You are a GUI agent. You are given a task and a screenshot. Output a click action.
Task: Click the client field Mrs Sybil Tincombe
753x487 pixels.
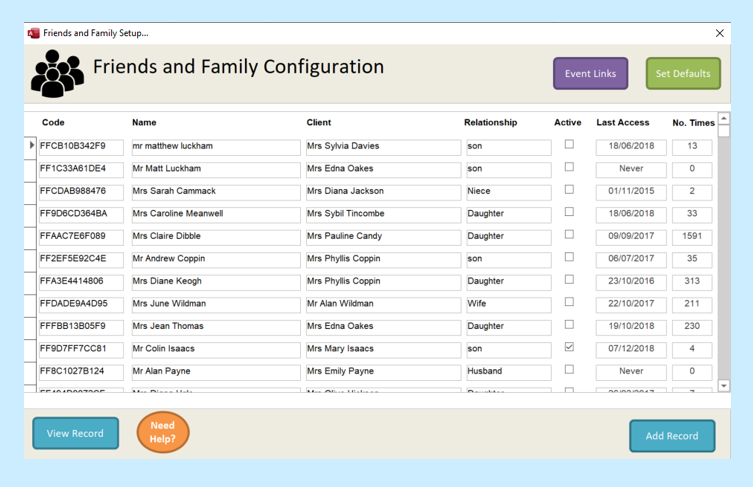coord(384,215)
